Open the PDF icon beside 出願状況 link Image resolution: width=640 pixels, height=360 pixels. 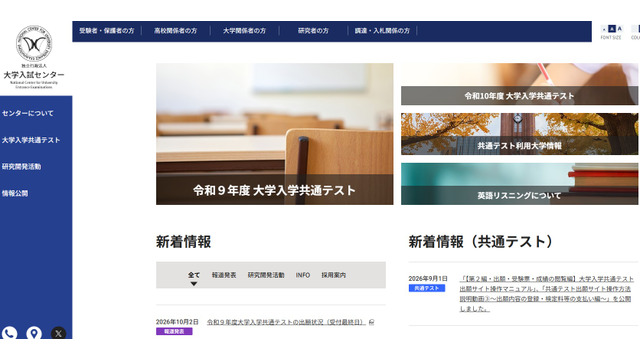point(371,322)
